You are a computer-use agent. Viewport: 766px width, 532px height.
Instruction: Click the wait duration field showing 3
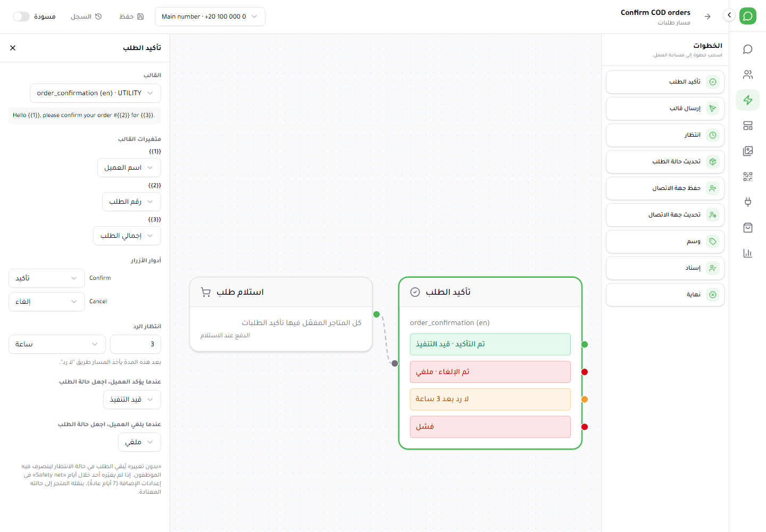click(136, 344)
